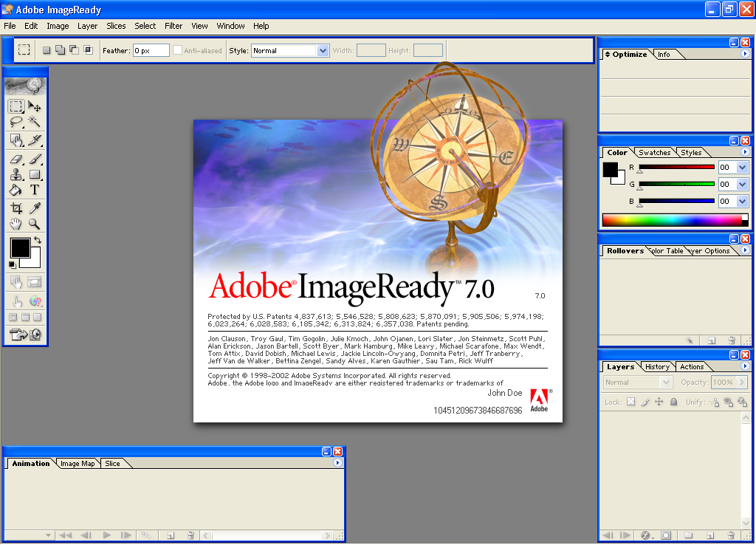
Task: Click the Actions tab
Action: pos(692,366)
